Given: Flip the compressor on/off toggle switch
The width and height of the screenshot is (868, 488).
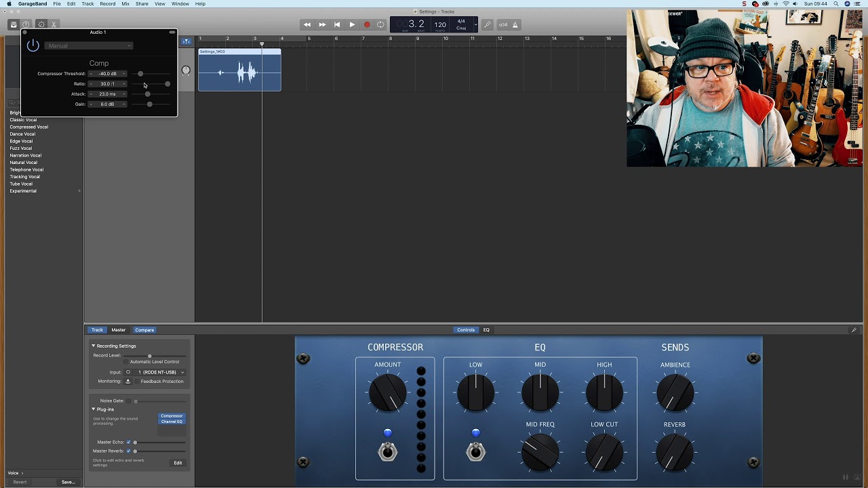Looking at the screenshot, I should [388, 451].
